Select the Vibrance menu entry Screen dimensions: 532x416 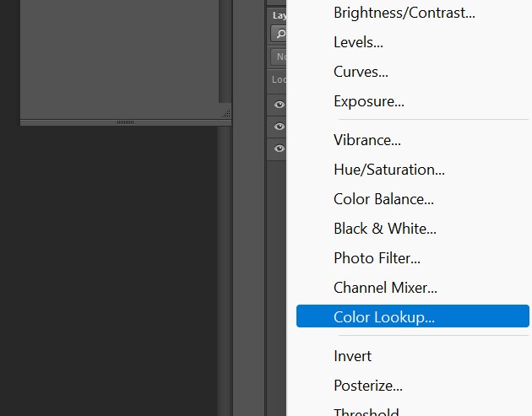tap(367, 140)
